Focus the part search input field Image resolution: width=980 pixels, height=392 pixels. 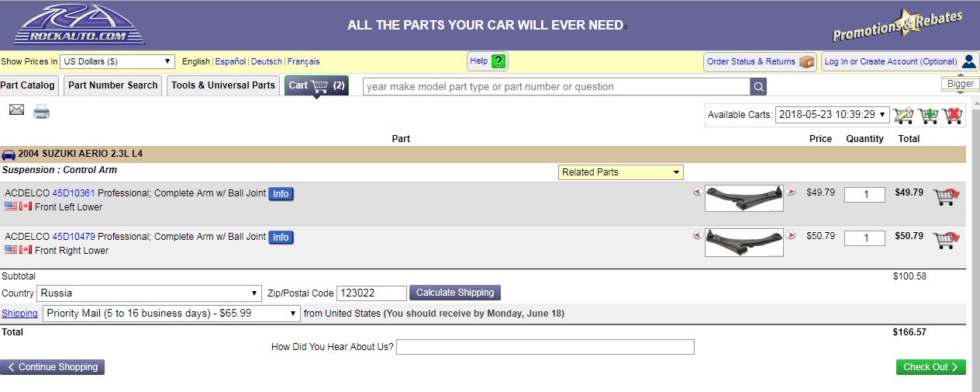click(x=557, y=86)
